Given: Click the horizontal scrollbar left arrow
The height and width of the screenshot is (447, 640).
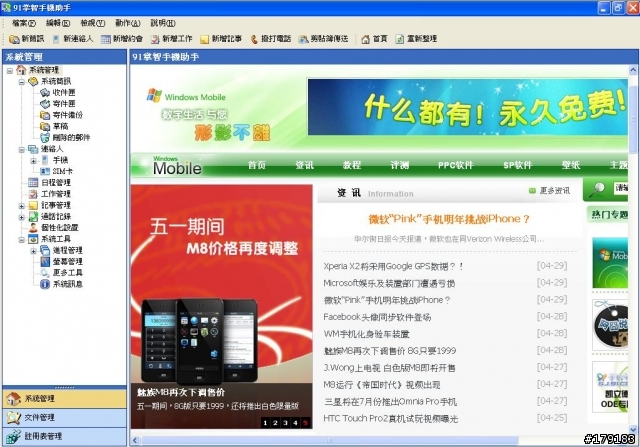Looking at the screenshot, I should (135, 440).
